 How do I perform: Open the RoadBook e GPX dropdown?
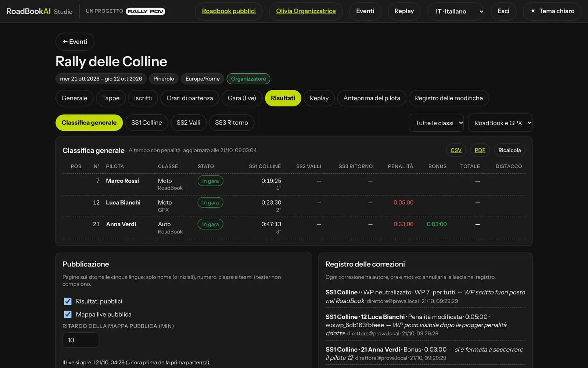(500, 123)
